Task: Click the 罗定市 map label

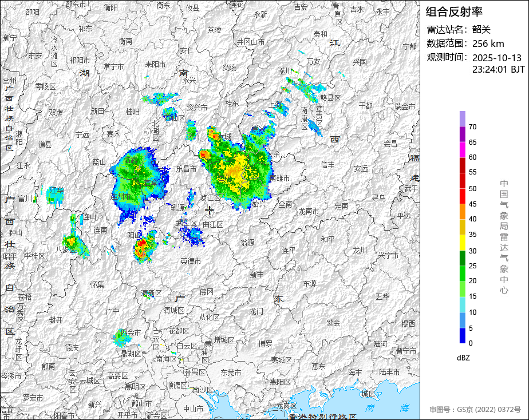Action: [x=33, y=398]
